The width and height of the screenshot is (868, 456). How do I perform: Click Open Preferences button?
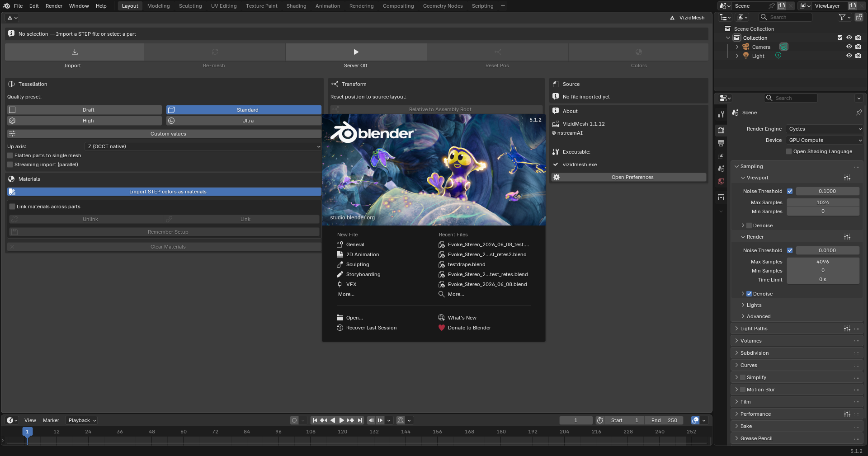click(629, 177)
